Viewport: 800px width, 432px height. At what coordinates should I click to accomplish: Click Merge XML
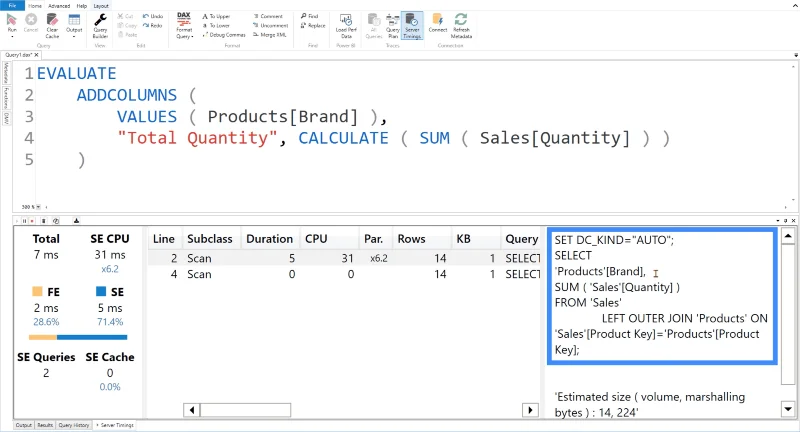pyautogui.click(x=270, y=35)
